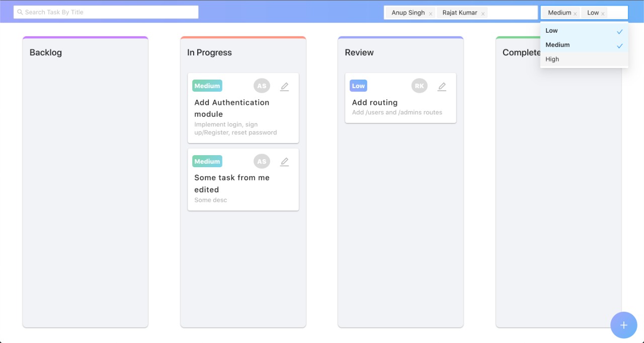Click the Low priority badge on Add routing
This screenshot has height=343, width=644.
[358, 86]
